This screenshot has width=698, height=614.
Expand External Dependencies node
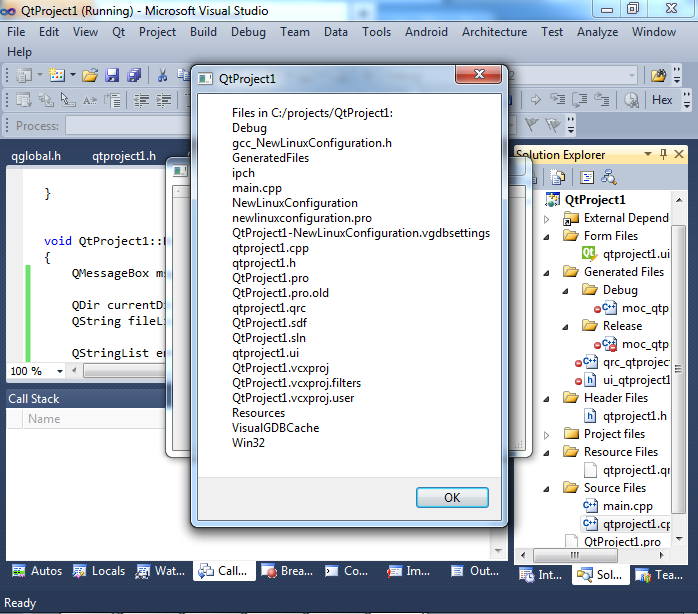pos(547,219)
